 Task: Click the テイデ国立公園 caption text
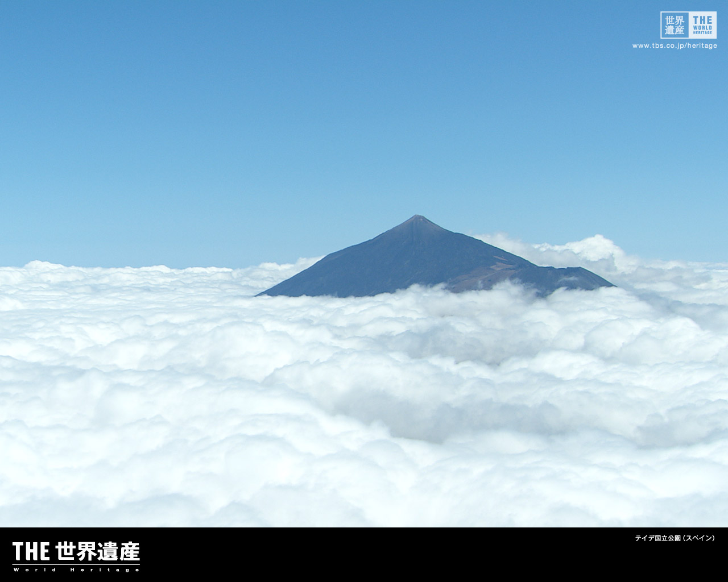point(657,538)
